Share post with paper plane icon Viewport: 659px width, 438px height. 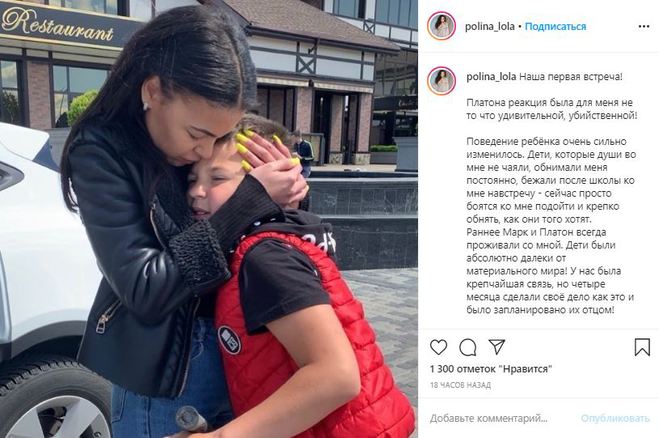pyautogui.click(x=496, y=347)
